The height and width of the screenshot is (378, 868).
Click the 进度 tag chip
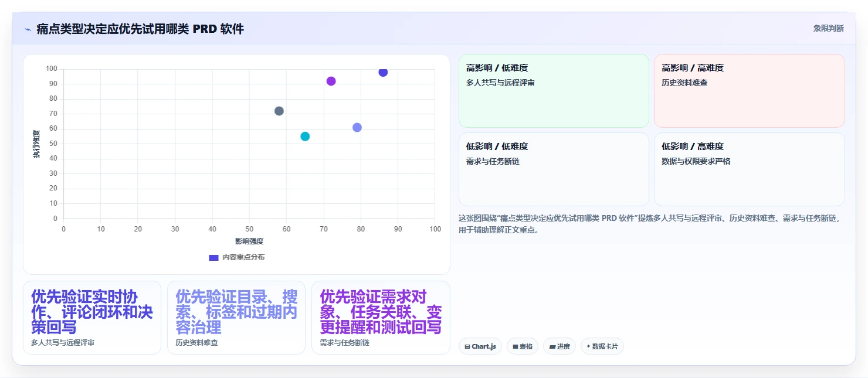tap(560, 346)
